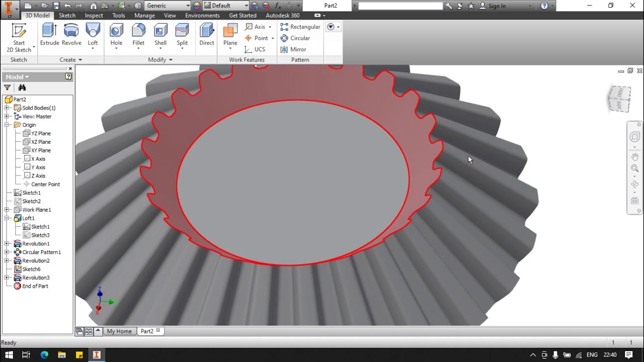Viewport: 644px width, 362px height.
Task: Open the My Home document tab
Action: pos(119,331)
